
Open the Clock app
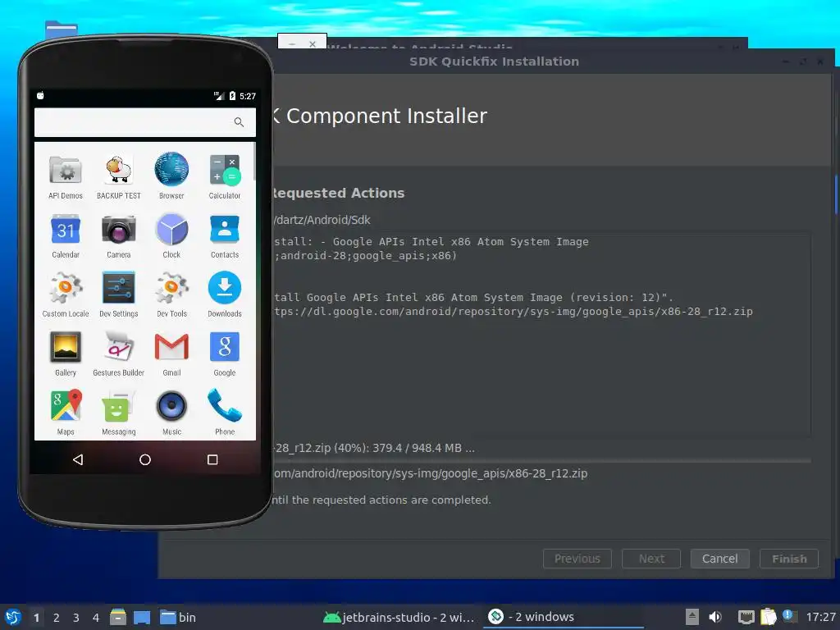point(171,235)
